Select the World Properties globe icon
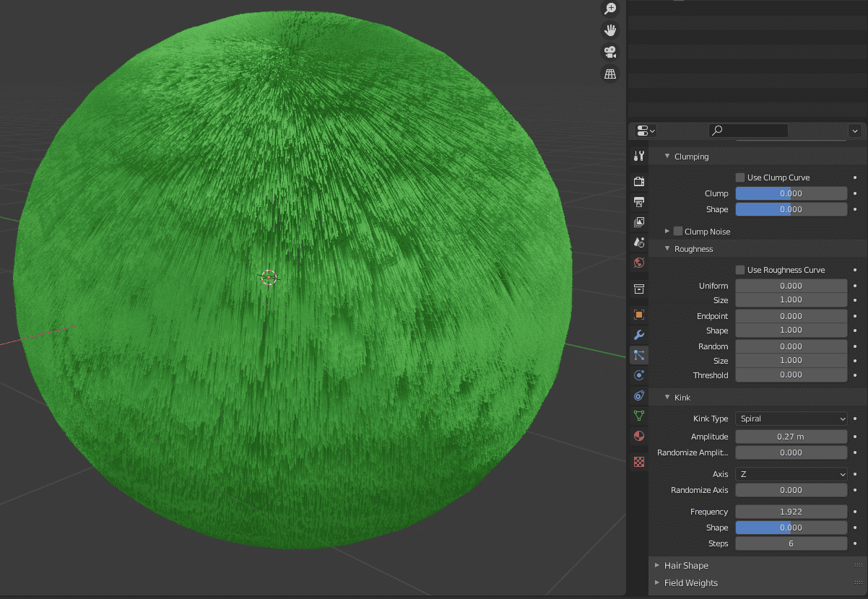Viewport: 868px width, 599px height. [638, 263]
